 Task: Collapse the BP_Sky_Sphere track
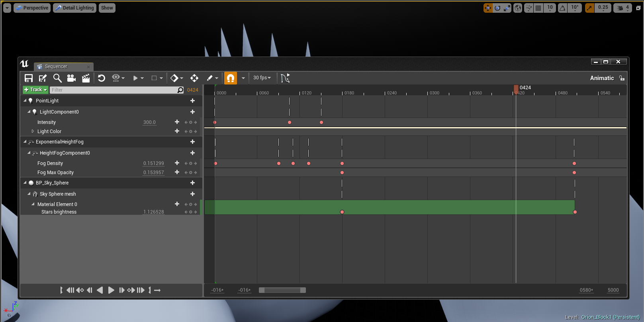[x=25, y=183]
